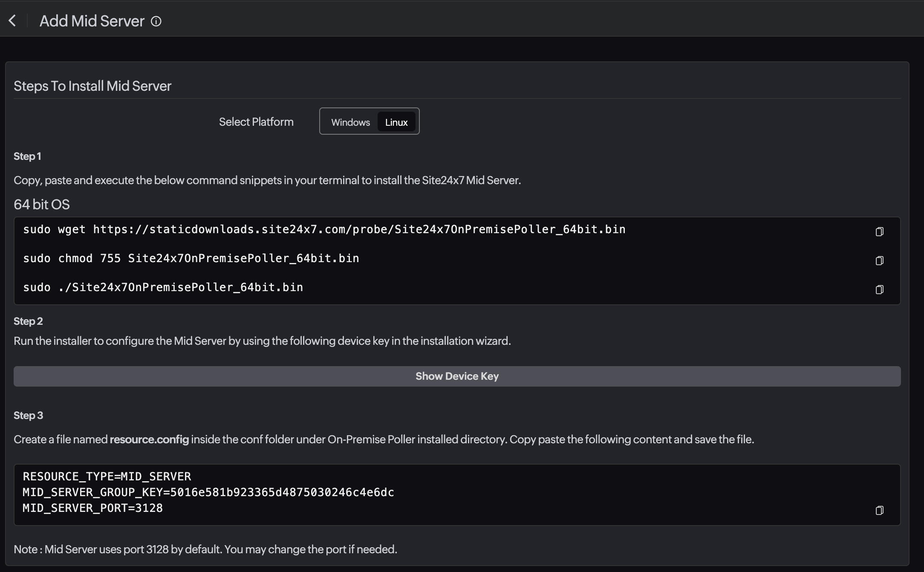924x572 pixels.
Task: Click the Add Mid Server page title
Action: tap(92, 21)
